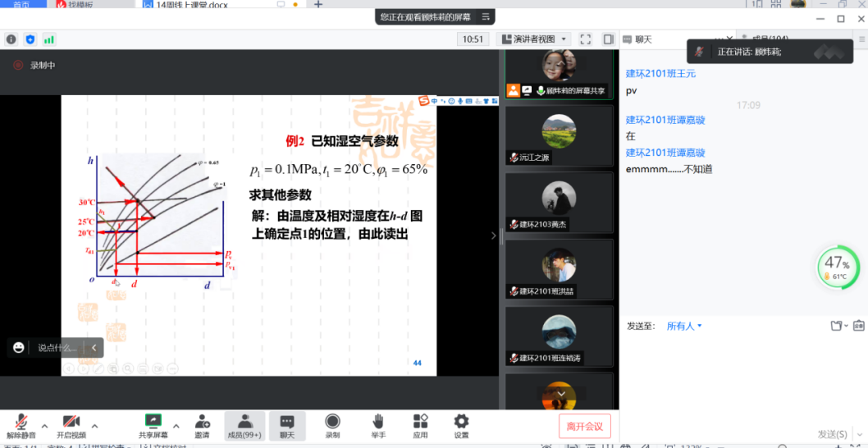Image resolution: width=868 pixels, height=448 pixels.
Task: Click the red 离开会议 leave meeting button
Action: pos(584,427)
